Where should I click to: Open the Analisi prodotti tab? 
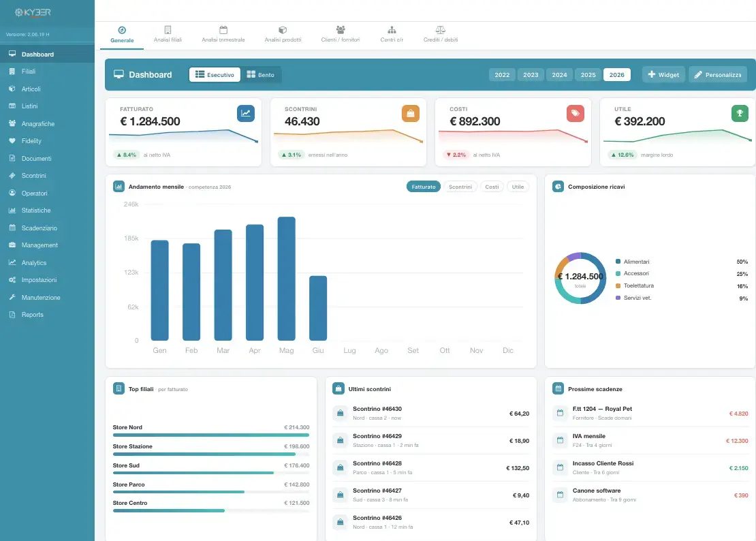click(x=283, y=35)
